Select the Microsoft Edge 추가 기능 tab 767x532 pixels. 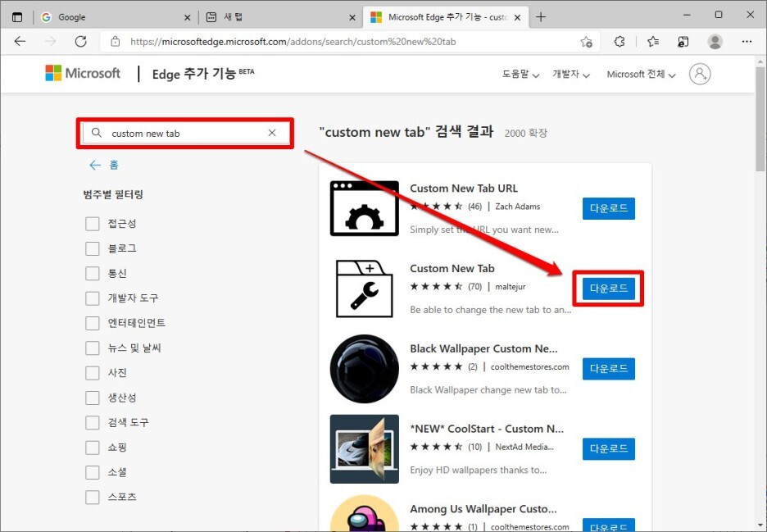(445, 17)
